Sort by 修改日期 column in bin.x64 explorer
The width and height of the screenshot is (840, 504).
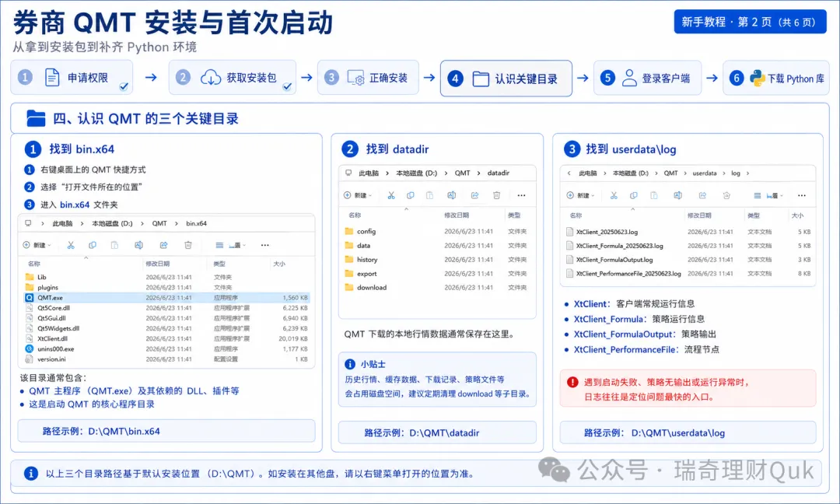[157, 264]
